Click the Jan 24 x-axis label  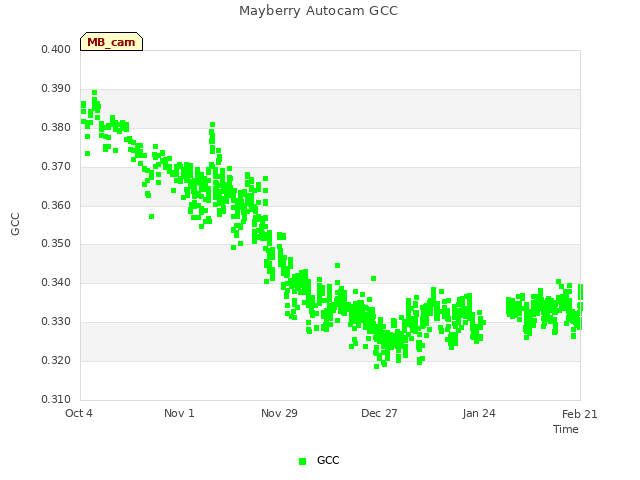click(479, 413)
